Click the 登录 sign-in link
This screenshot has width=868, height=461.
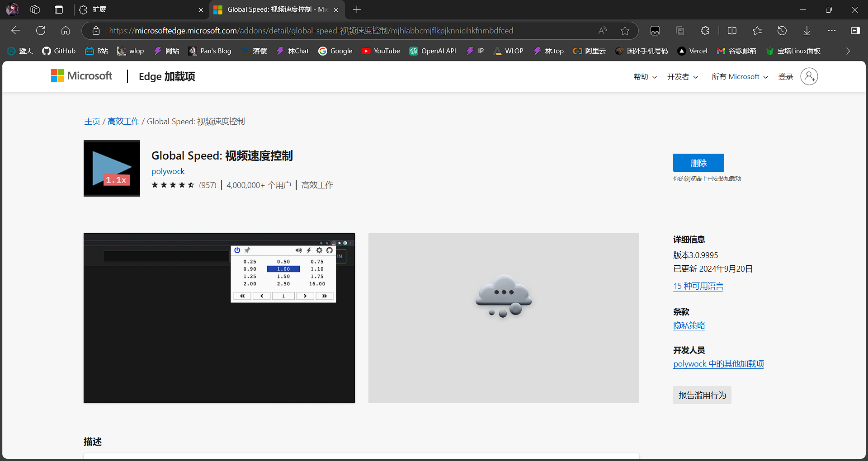[786, 77]
